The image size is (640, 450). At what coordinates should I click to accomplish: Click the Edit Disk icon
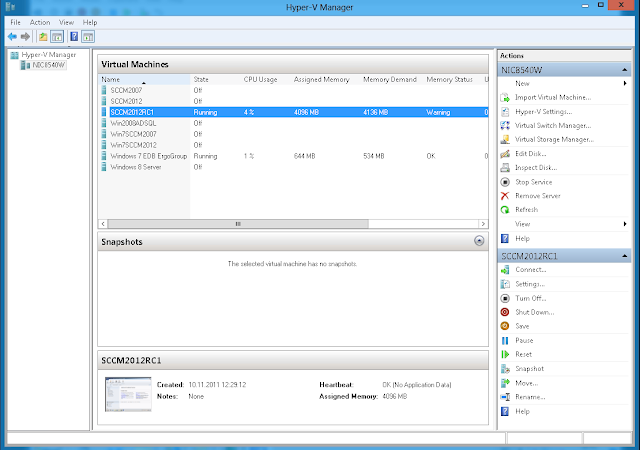pyautogui.click(x=505, y=154)
